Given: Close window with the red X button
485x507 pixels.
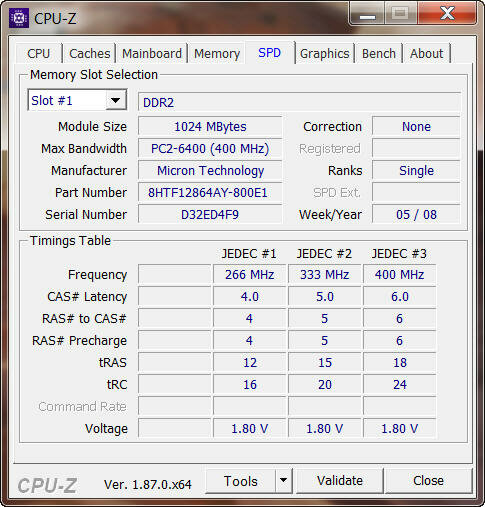Looking at the screenshot, I should click(x=447, y=14).
